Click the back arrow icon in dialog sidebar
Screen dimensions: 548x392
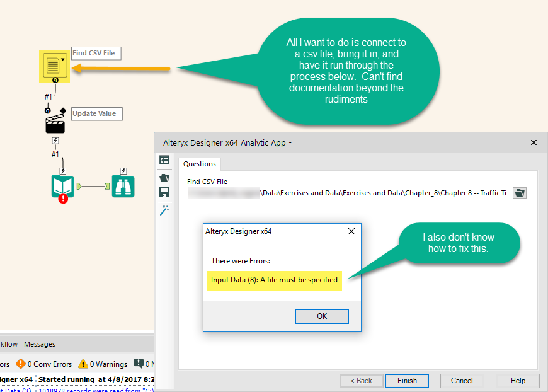[x=164, y=160]
